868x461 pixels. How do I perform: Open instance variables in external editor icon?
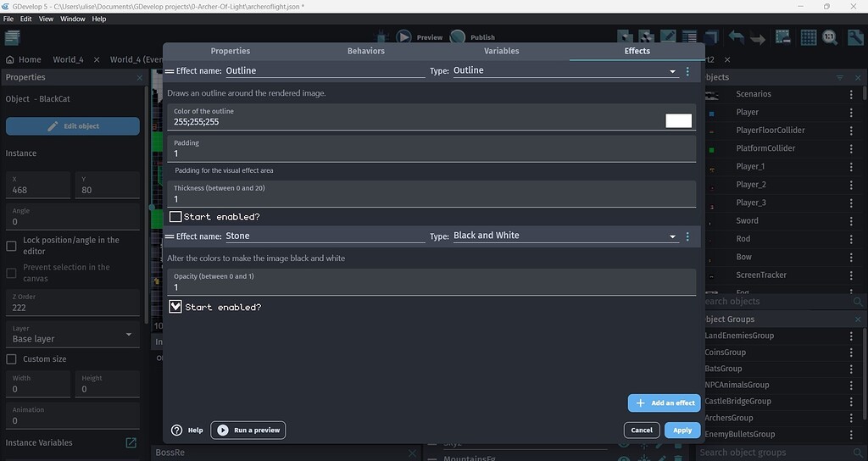131,442
